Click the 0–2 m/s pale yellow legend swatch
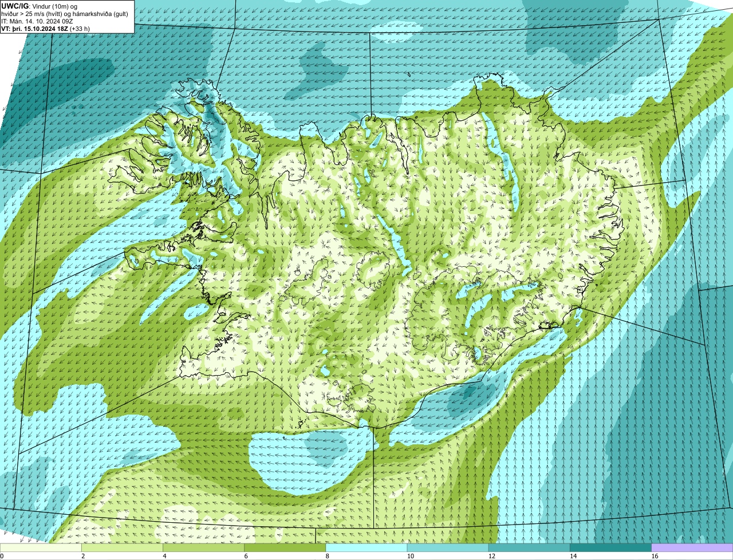The width and height of the screenshot is (733, 560). pyautogui.click(x=41, y=547)
